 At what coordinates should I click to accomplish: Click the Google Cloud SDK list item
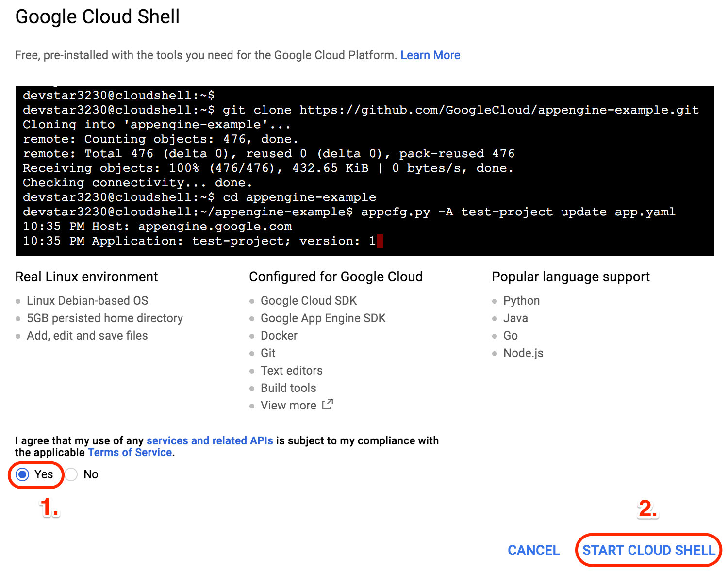309,301
